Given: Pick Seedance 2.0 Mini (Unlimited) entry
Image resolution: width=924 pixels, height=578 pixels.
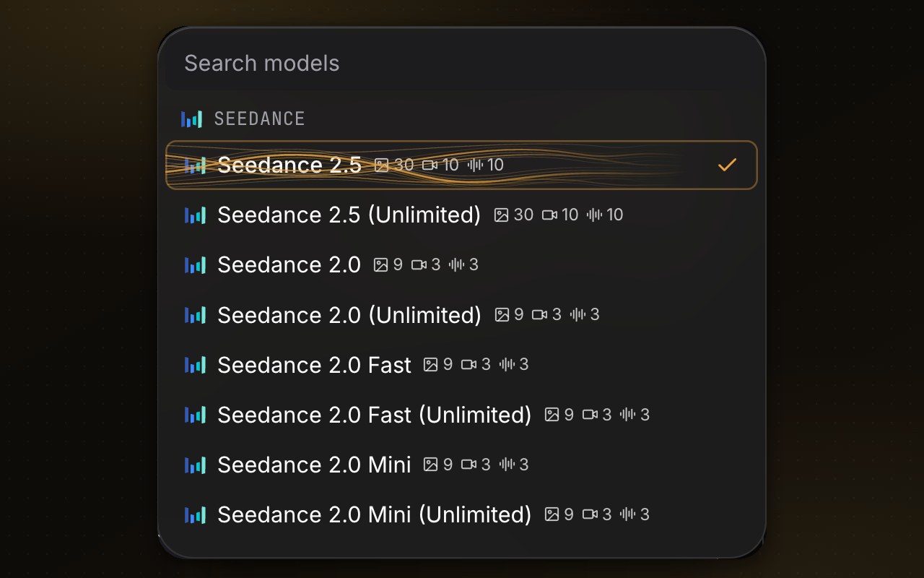Looking at the screenshot, I should point(462,514).
